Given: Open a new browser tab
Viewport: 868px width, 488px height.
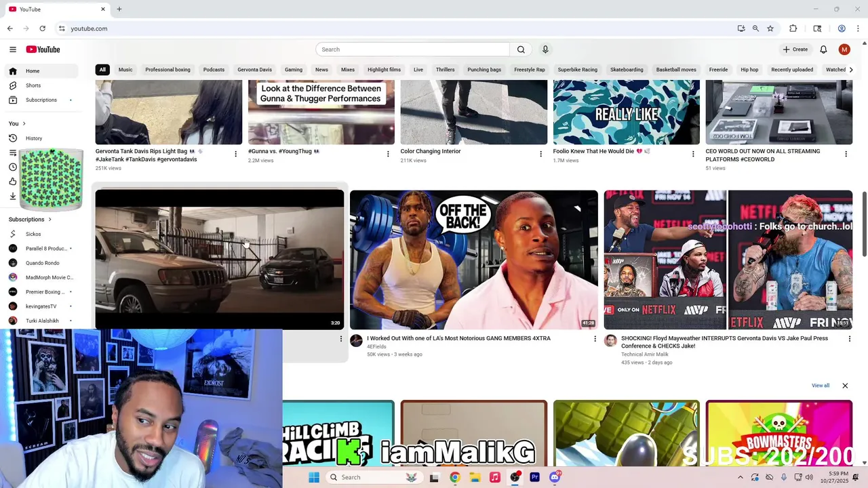Looking at the screenshot, I should (x=119, y=9).
